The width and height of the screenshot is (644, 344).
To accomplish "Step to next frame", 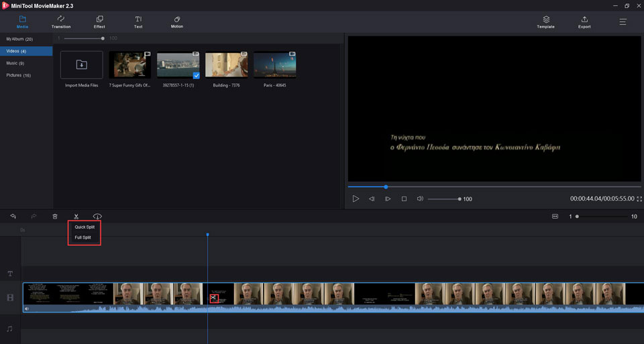I will (388, 198).
